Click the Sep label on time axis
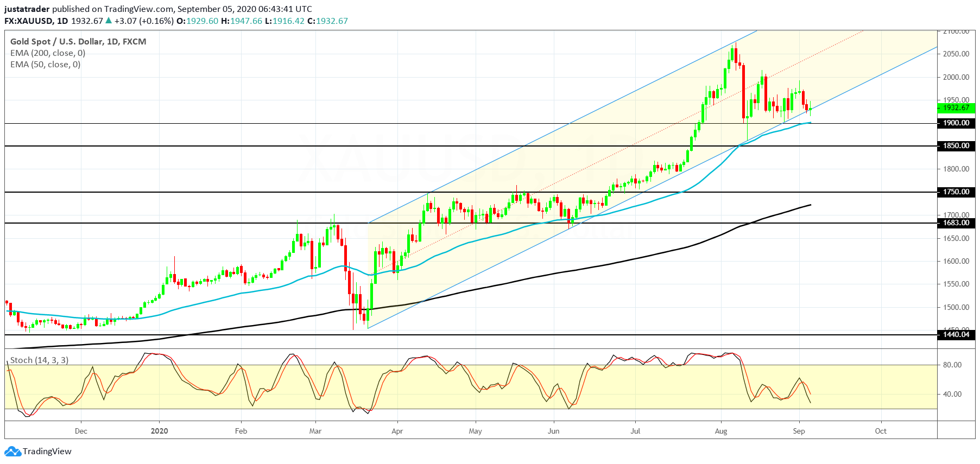 click(799, 431)
